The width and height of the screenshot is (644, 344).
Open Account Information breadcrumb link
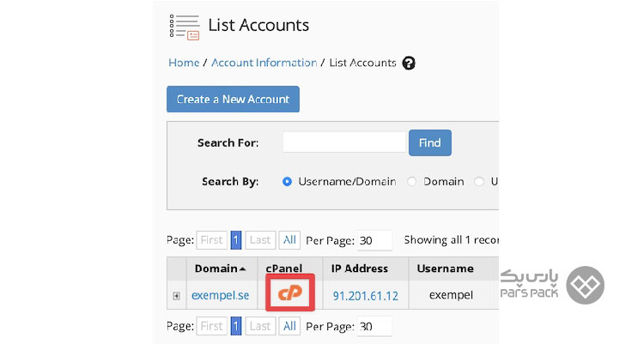click(264, 63)
